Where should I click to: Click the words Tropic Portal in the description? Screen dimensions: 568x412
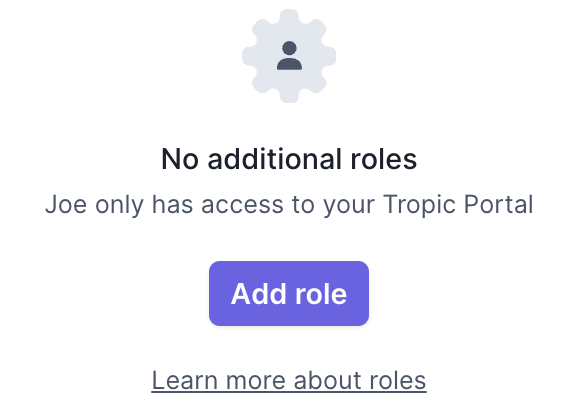458,205
